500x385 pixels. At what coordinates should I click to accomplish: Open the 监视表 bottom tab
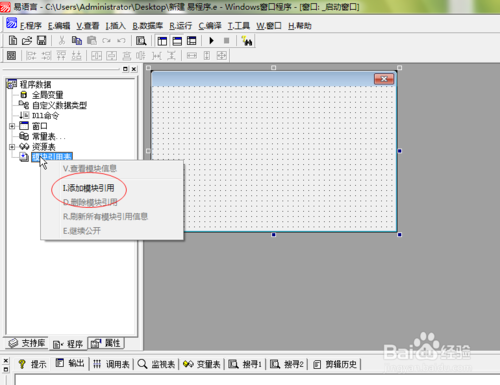pos(156,364)
